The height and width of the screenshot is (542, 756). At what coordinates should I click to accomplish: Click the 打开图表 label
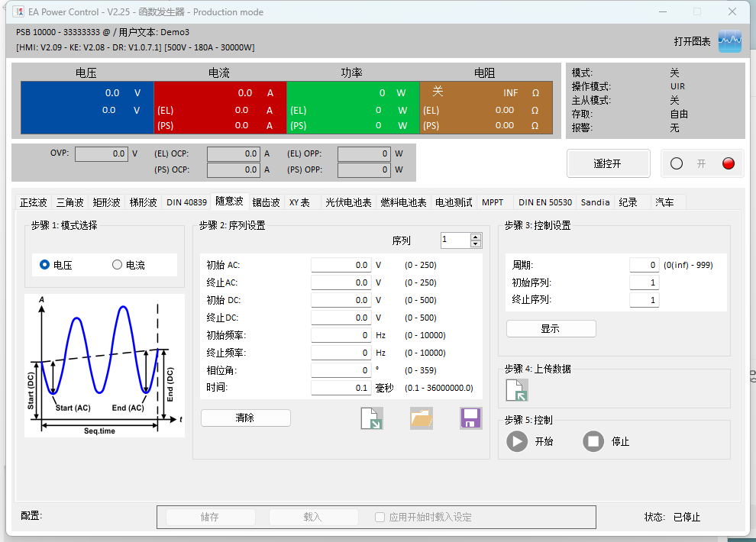tap(692, 41)
